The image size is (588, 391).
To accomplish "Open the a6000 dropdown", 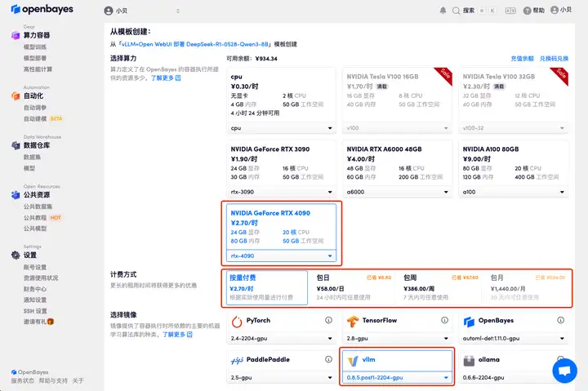I will click(397, 192).
